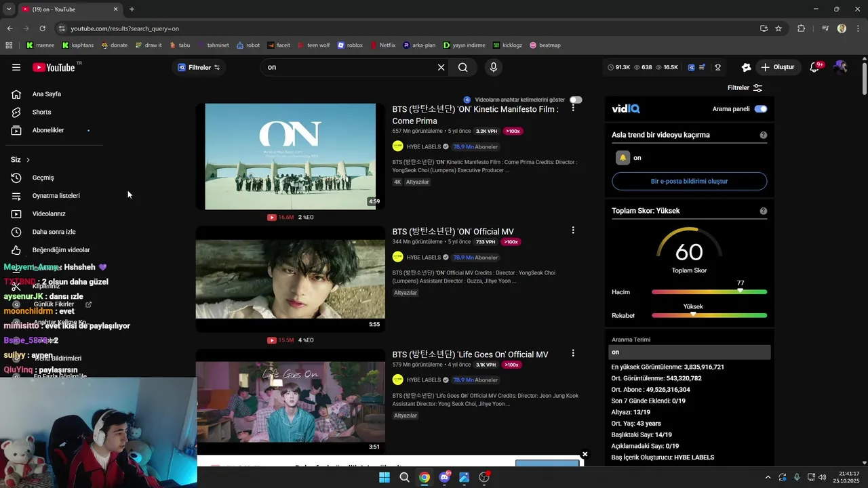Open Videolarınız in the sidebar

coord(49,213)
